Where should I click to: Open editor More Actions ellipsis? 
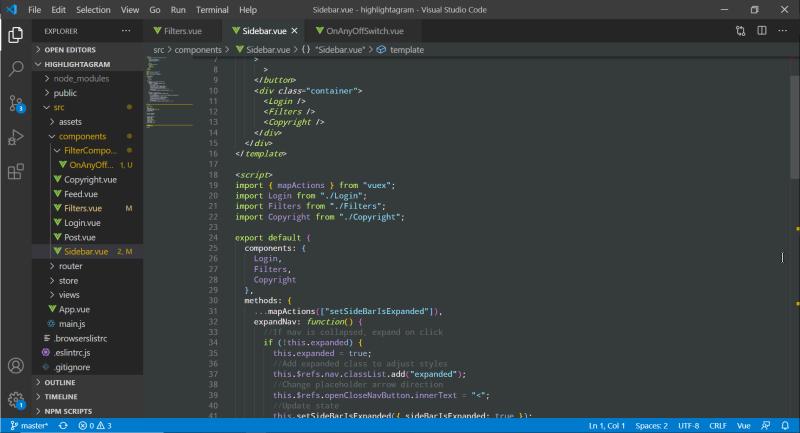(783, 31)
